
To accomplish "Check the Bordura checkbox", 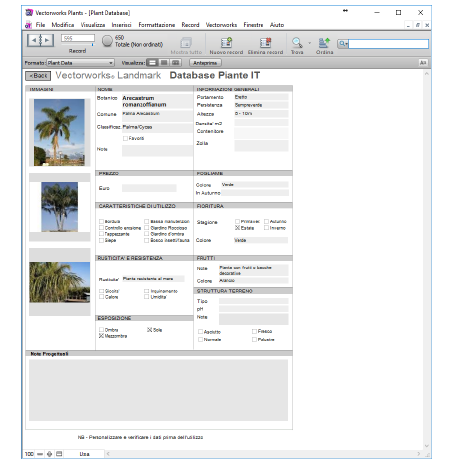I will 101,221.
